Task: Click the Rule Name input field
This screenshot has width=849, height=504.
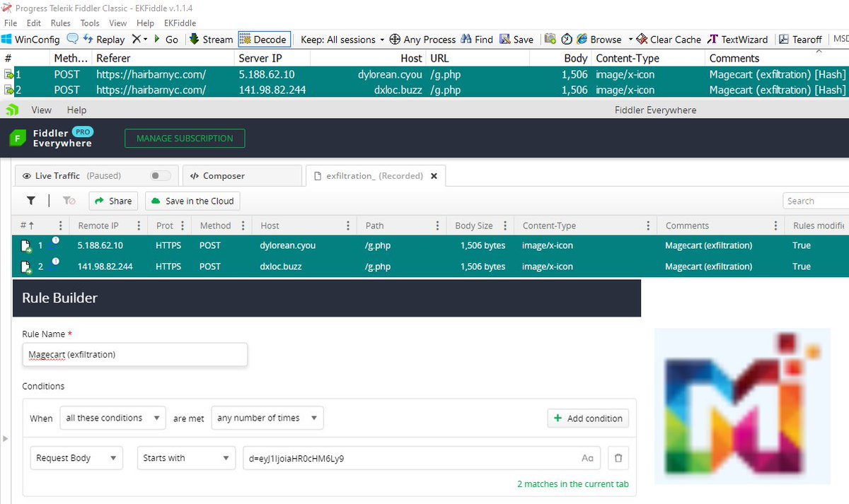Action: click(135, 354)
